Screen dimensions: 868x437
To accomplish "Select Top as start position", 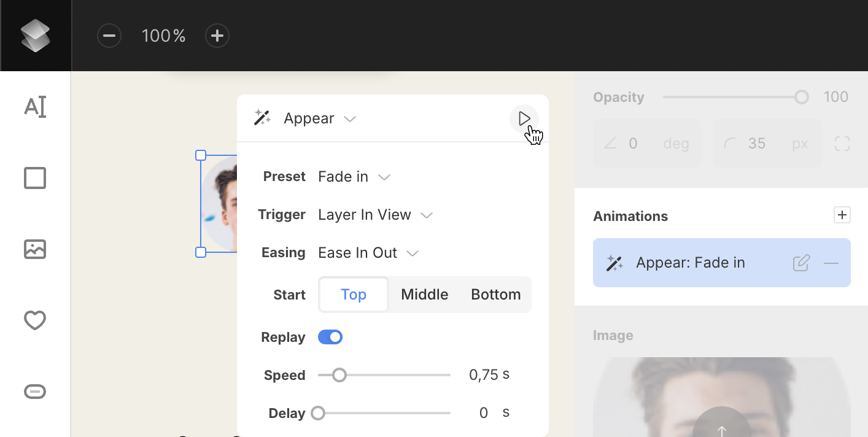I will (354, 295).
